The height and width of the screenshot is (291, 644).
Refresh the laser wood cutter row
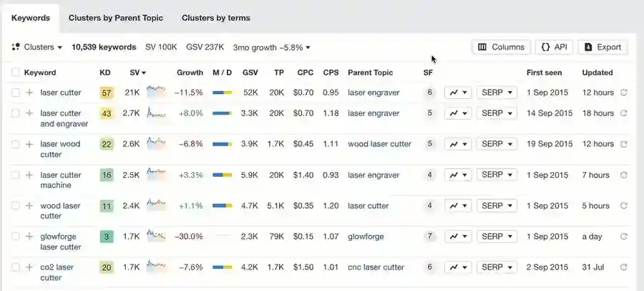pos(623,144)
